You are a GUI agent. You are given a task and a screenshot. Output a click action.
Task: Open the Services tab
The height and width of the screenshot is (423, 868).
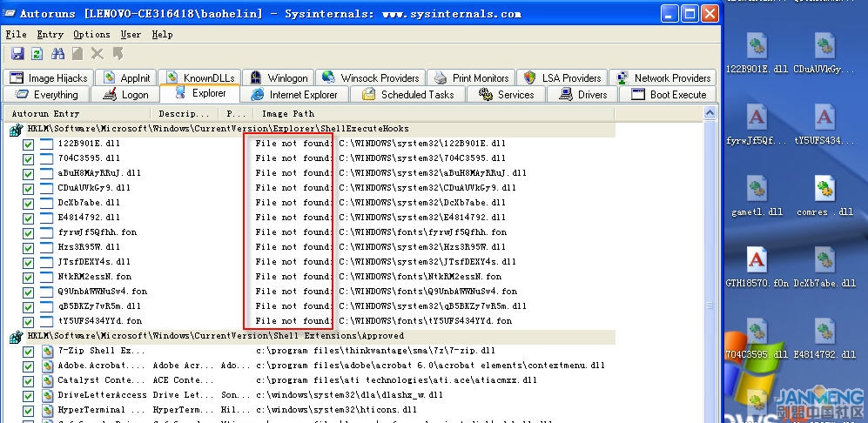pyautogui.click(x=506, y=95)
